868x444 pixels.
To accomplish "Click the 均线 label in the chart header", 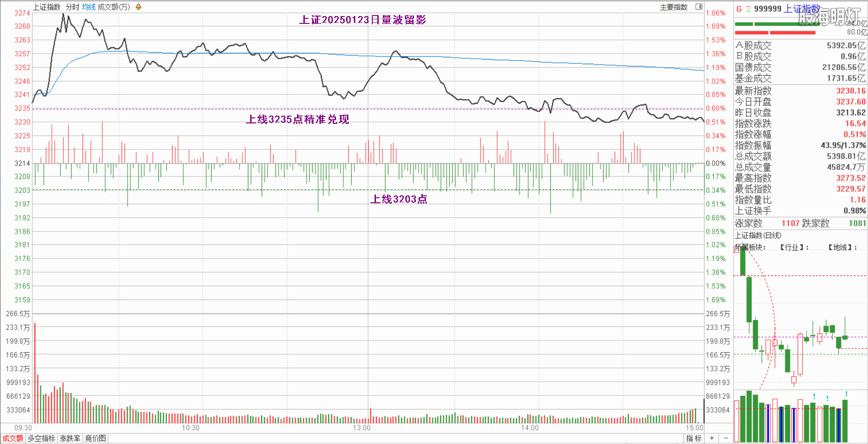I will coord(89,7).
